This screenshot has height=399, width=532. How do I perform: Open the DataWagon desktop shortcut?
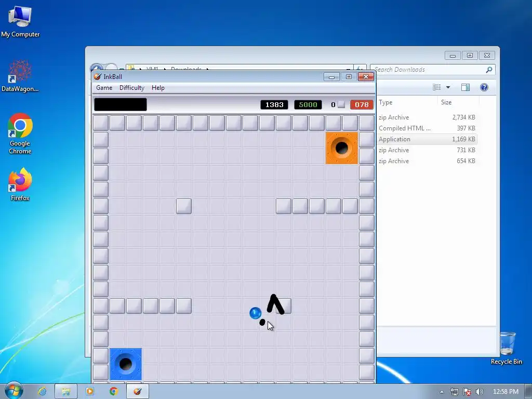(20, 76)
